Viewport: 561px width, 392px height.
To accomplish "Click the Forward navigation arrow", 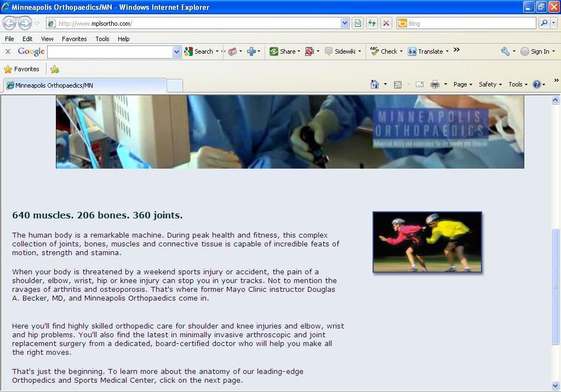I will pos(25,24).
